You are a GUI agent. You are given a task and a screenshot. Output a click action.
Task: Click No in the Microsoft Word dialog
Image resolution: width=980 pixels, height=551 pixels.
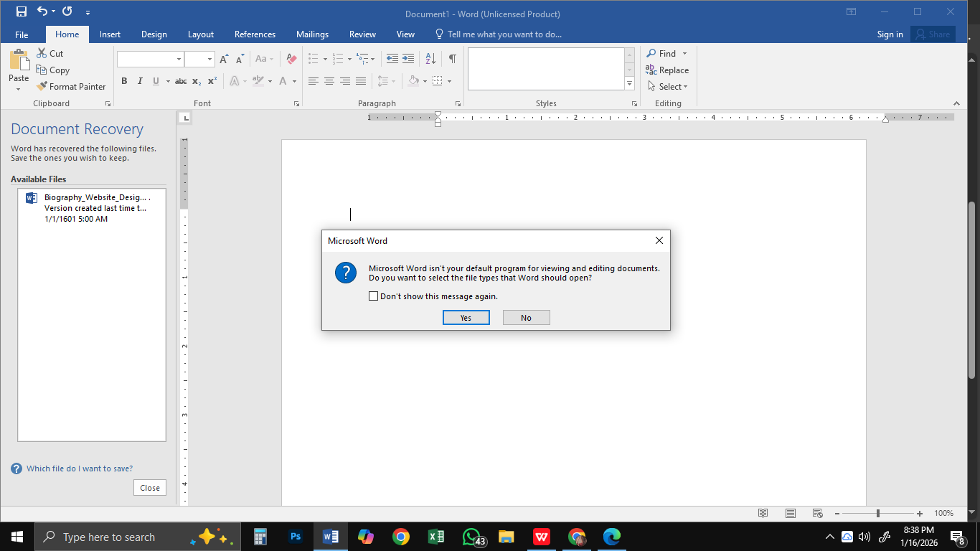coord(527,318)
